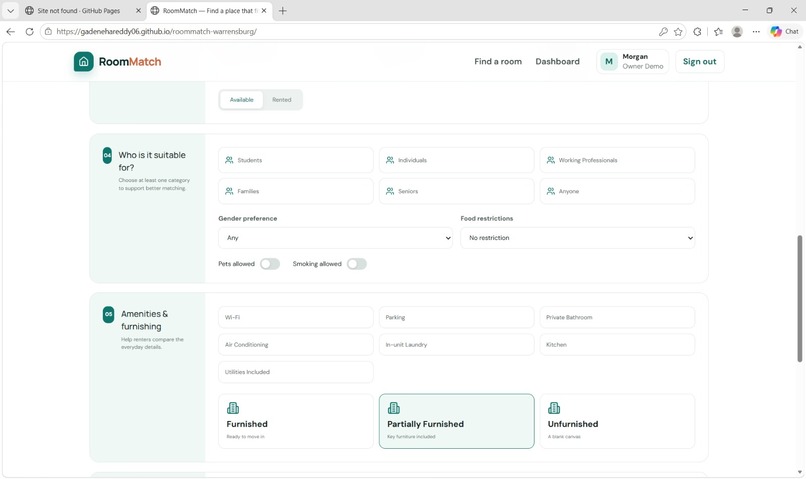Select Working Professionals option
The height and width of the screenshot is (479, 806).
coord(617,160)
